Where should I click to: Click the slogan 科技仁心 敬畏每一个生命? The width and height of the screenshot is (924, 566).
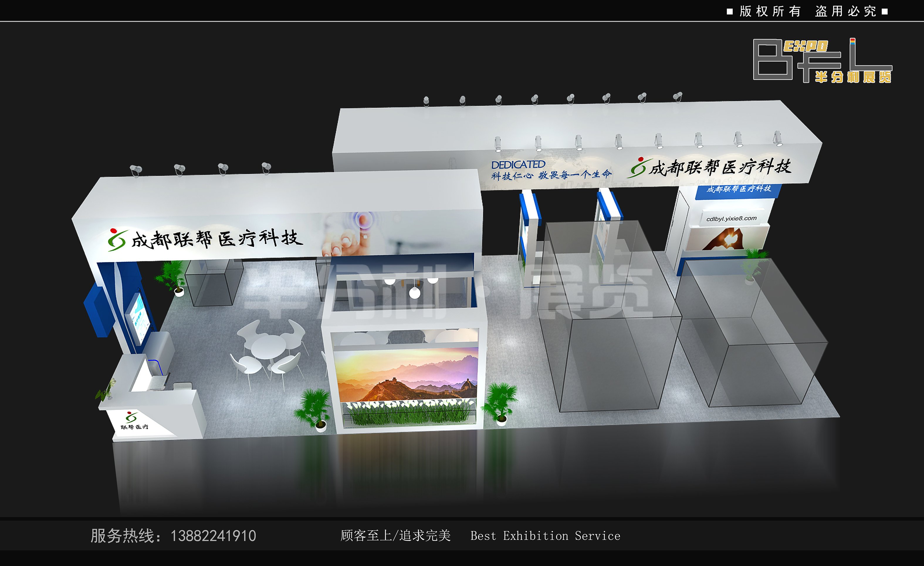tap(551, 175)
